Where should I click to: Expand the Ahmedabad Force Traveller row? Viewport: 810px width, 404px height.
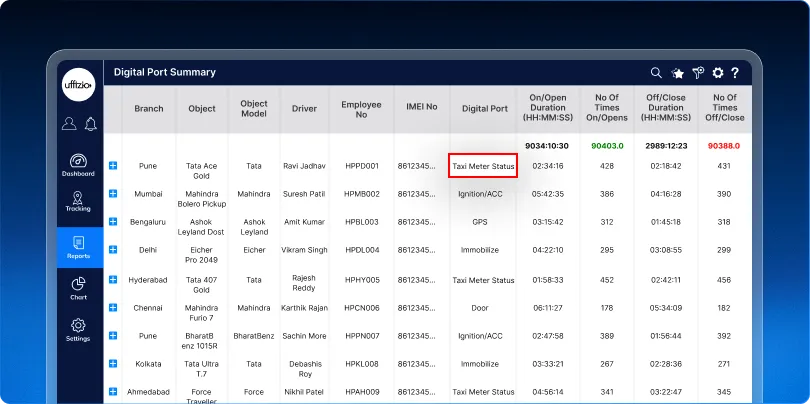tap(113, 392)
